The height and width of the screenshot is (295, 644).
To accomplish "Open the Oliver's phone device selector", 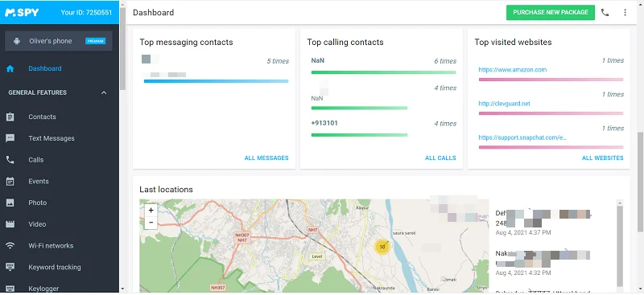I will pyautogui.click(x=58, y=41).
